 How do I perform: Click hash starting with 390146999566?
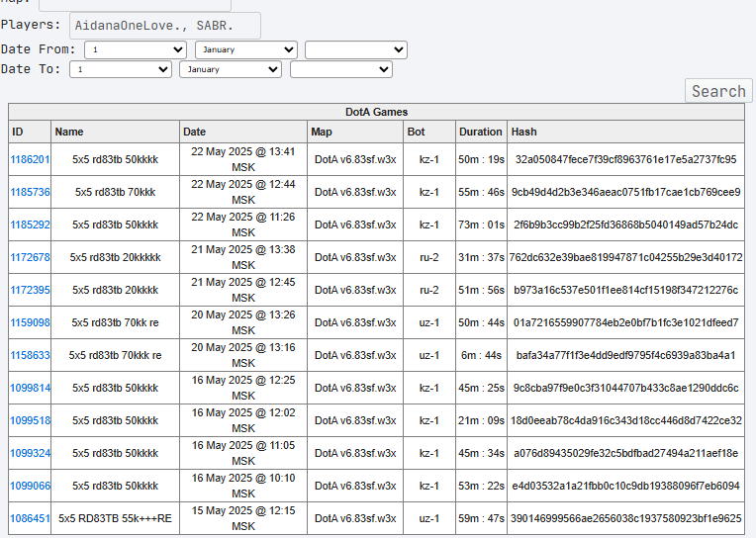[625, 518]
